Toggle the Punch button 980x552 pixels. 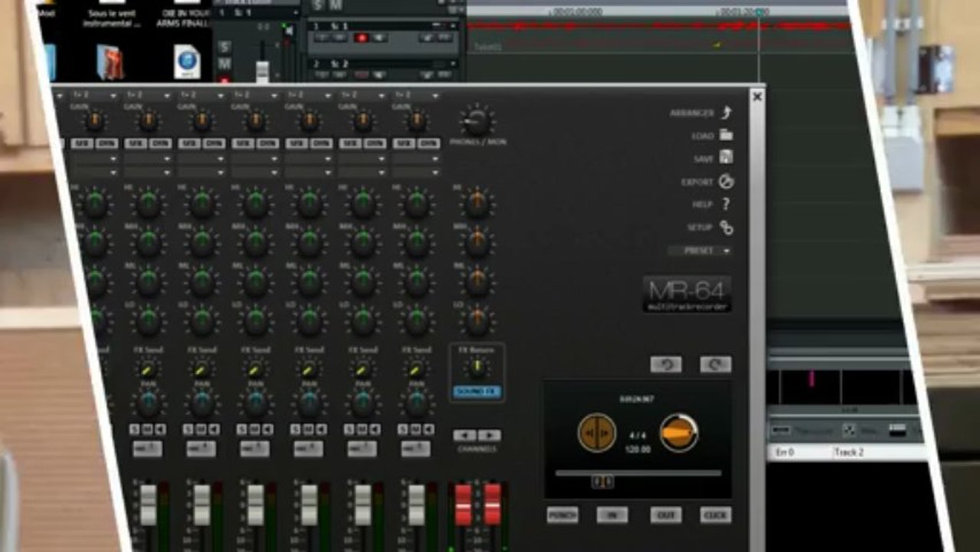point(562,515)
